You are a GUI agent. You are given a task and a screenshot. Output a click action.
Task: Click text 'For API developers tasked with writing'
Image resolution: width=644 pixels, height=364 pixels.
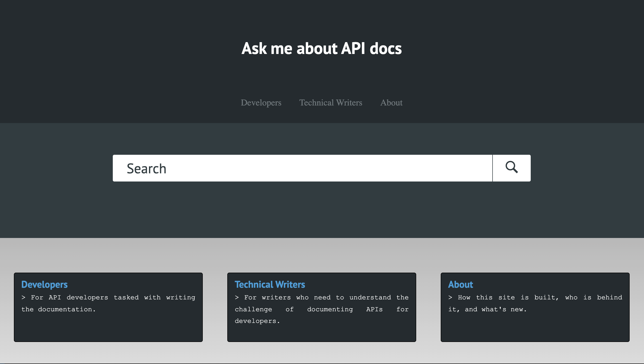[x=113, y=297]
